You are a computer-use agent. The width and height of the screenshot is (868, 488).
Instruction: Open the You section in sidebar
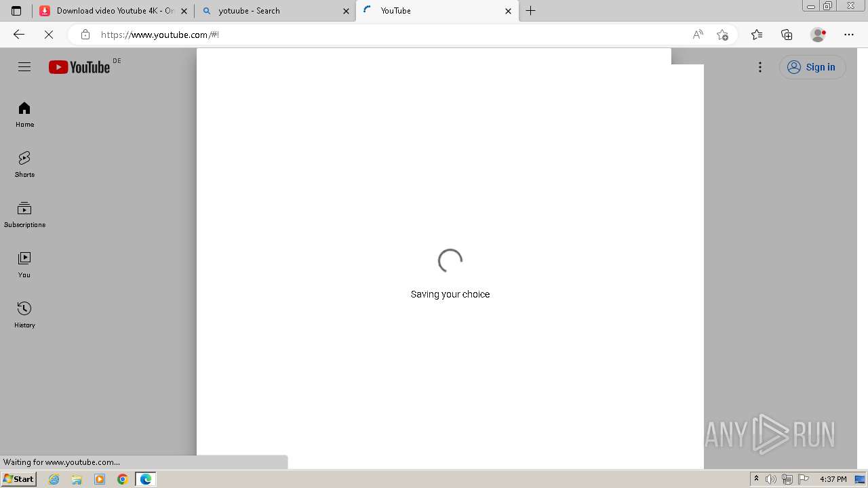(24, 265)
